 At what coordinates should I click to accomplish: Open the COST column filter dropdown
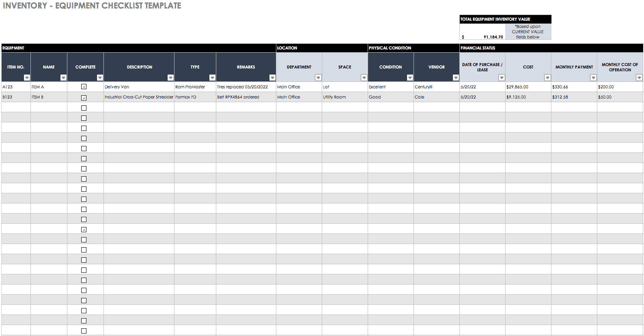(547, 78)
